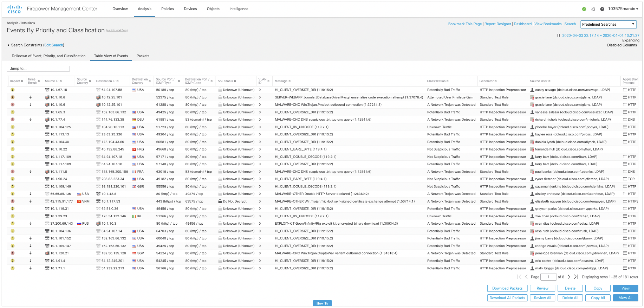Switch to Drilldown of Event, Priority, and Classification

[48, 56]
